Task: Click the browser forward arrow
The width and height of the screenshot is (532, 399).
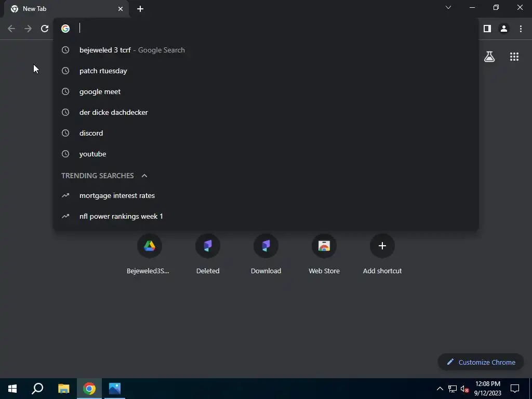Action: [x=28, y=29]
